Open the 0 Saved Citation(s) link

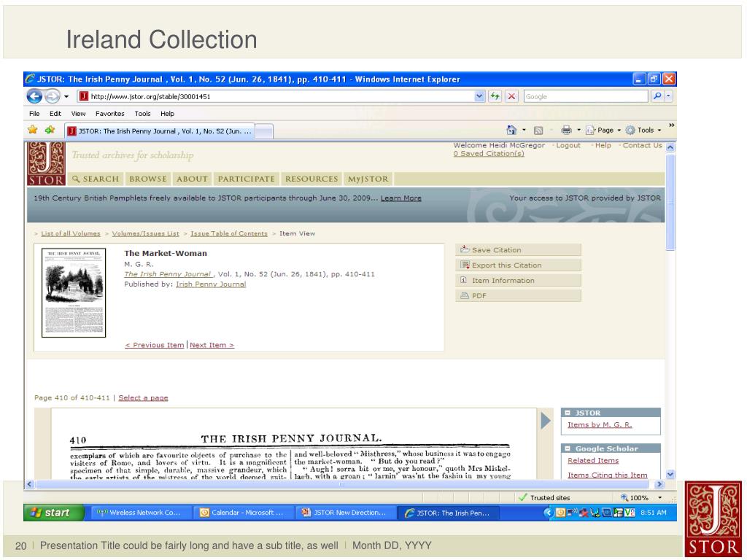[x=488, y=154]
